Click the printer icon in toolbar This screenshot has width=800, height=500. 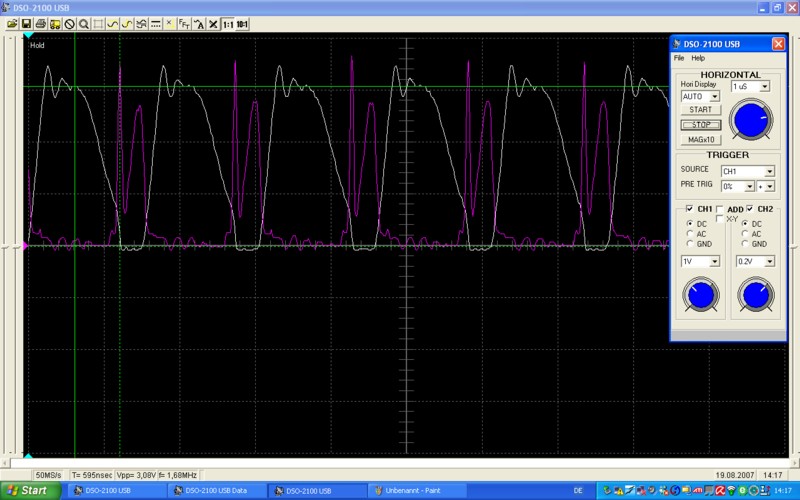(41, 24)
